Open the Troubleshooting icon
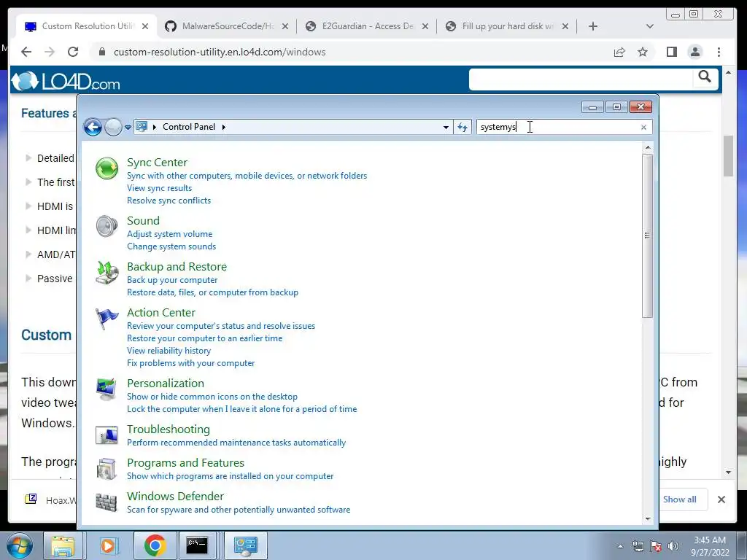This screenshot has height=560, width=747. (107, 435)
